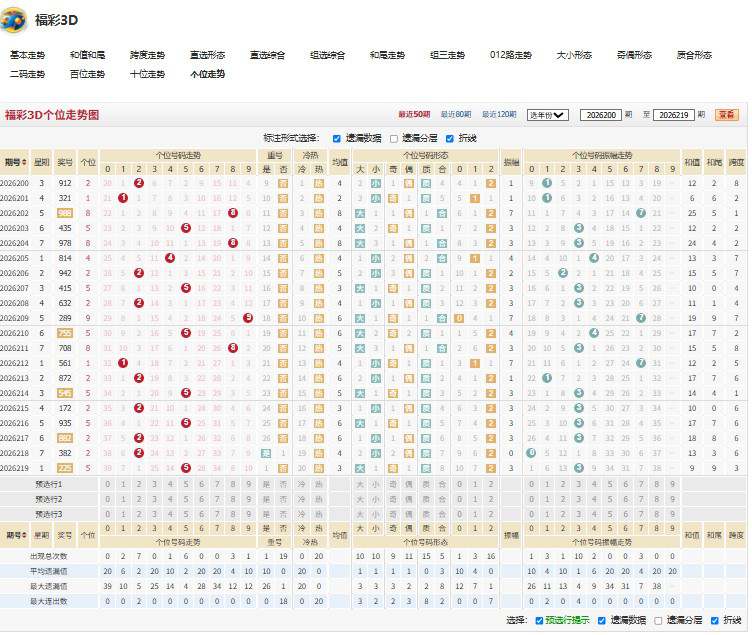Open 质合形态 chart page
Screen dimensions: 752x635
coord(694,55)
